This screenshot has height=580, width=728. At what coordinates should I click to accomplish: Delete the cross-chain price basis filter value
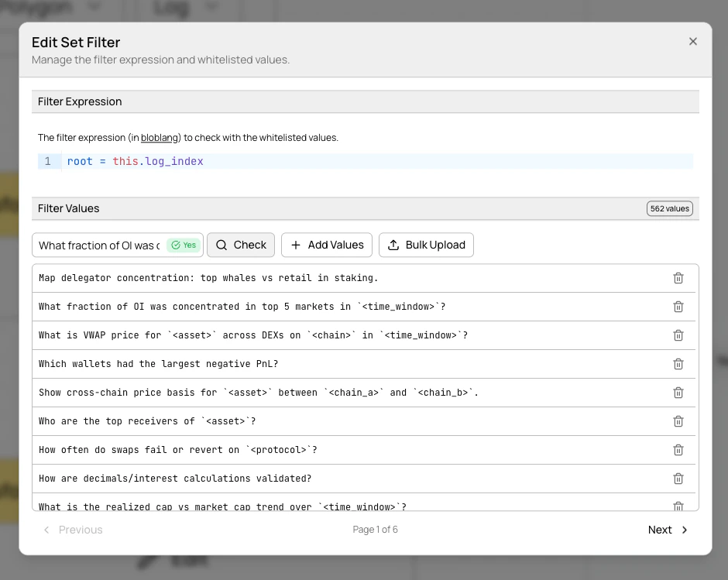pos(678,393)
